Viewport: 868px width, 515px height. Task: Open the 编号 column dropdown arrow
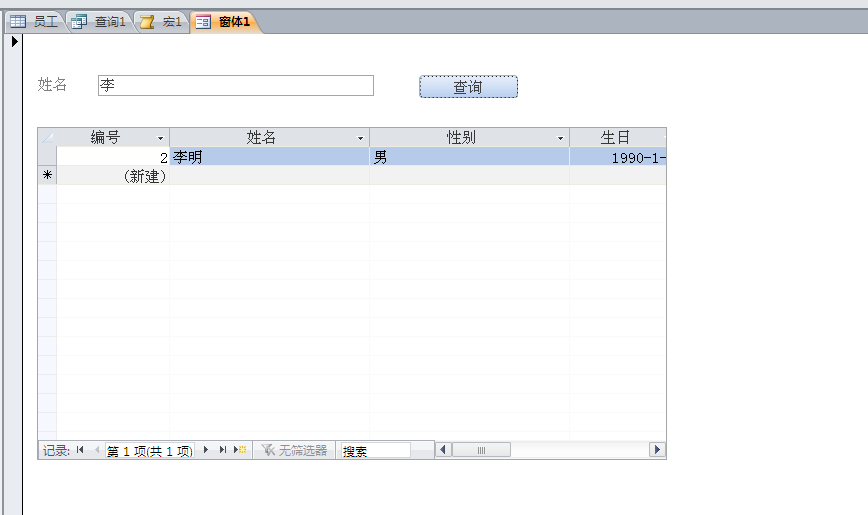161,138
